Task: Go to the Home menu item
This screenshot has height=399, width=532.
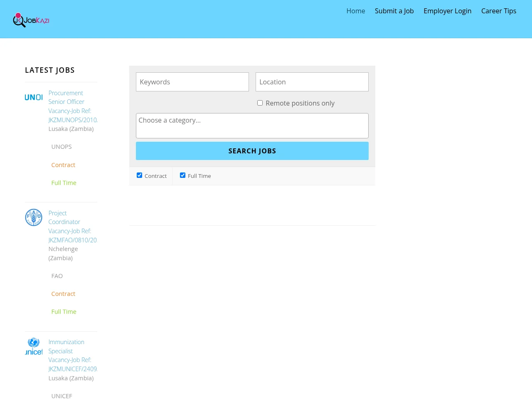Action: pyautogui.click(x=356, y=11)
